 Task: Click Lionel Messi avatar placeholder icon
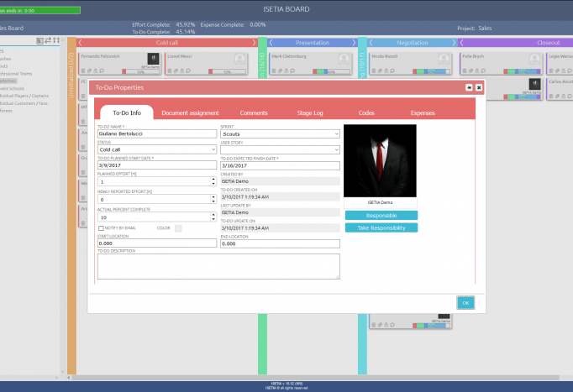[x=240, y=59]
